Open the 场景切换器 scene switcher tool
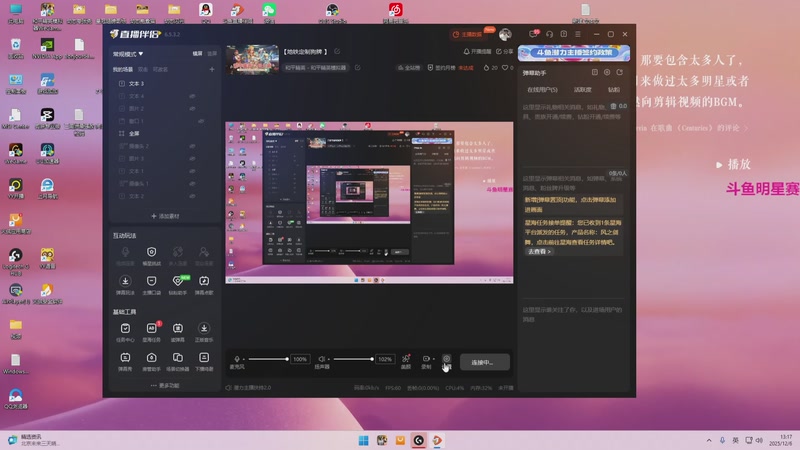 178,361
